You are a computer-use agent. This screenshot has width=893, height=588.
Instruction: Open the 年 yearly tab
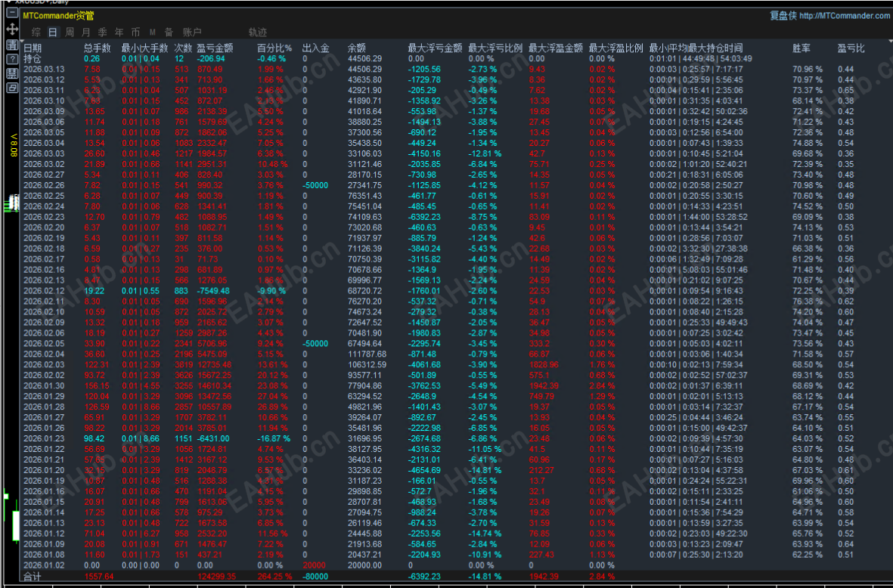pos(119,32)
